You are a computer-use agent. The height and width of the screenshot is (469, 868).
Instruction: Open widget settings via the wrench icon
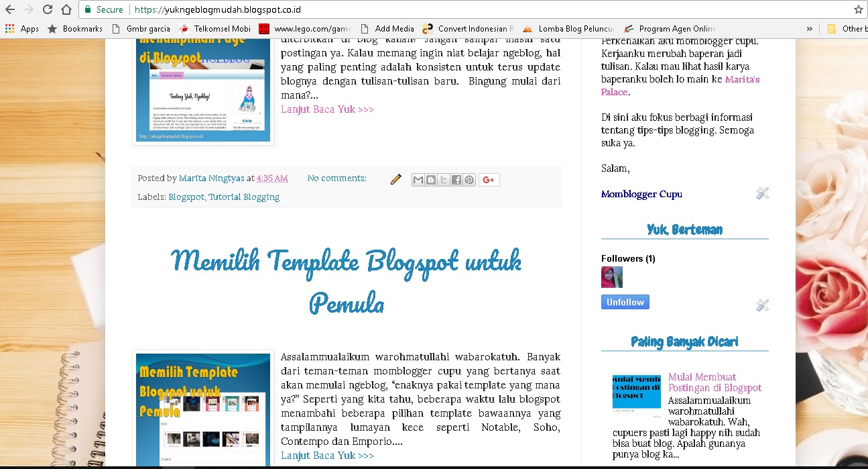click(762, 193)
